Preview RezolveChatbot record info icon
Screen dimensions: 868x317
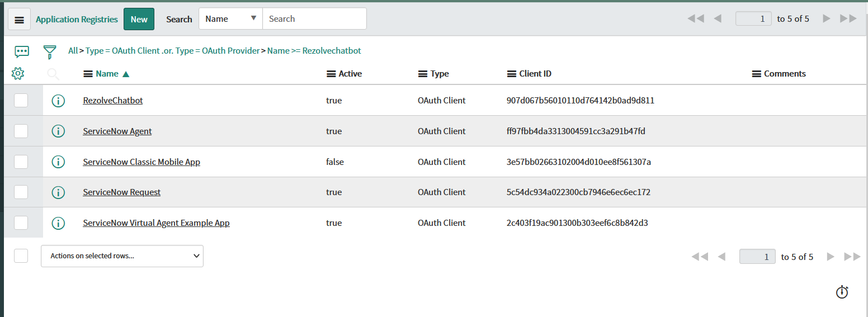click(x=58, y=101)
